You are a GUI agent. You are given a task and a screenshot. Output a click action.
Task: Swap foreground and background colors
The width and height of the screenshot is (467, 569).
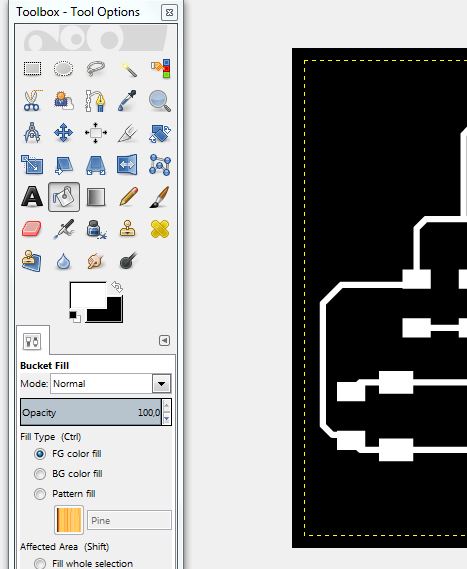pos(117,287)
